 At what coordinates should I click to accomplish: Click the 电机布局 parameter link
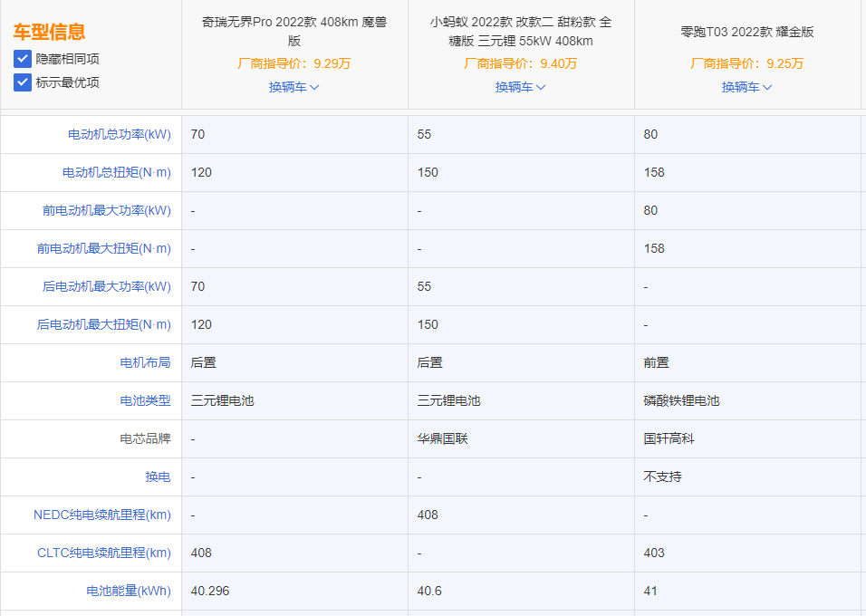tap(145, 362)
